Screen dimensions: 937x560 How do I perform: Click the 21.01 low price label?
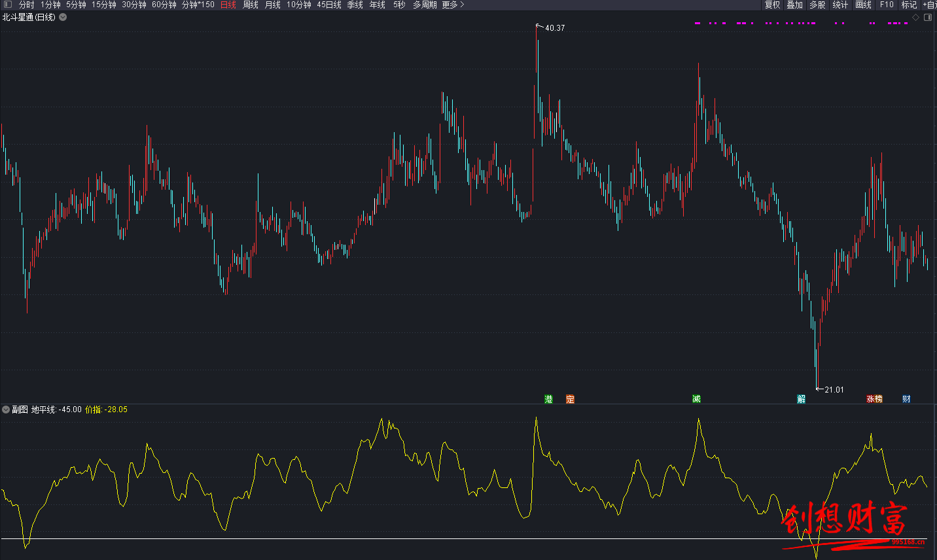834,390
